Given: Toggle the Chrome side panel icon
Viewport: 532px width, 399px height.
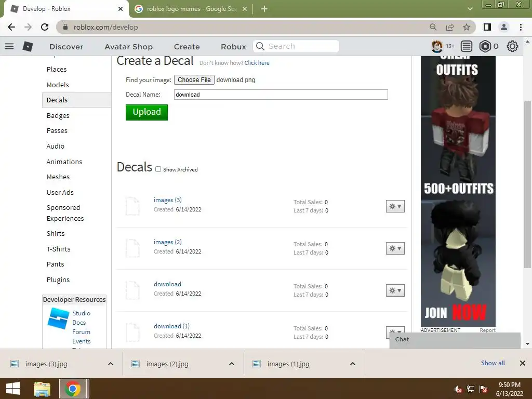Looking at the screenshot, I should pyautogui.click(x=487, y=27).
